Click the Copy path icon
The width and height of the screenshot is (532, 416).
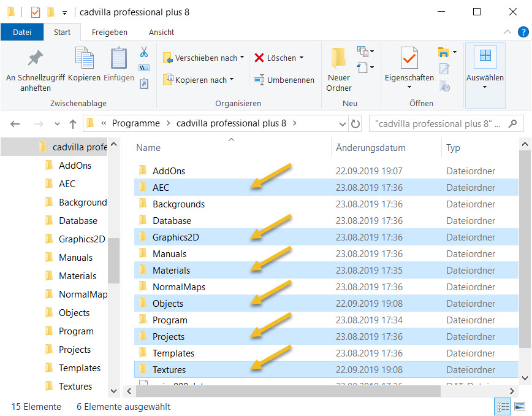[144, 68]
